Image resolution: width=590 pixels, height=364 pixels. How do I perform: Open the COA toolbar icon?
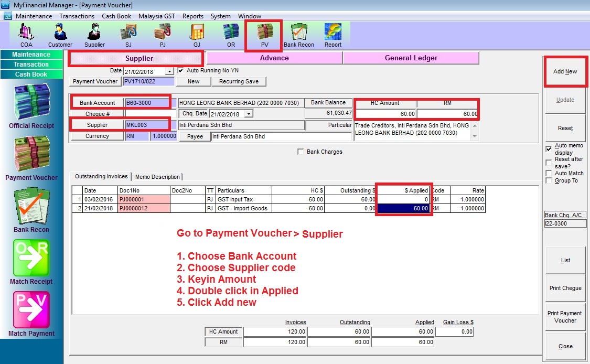click(x=26, y=35)
